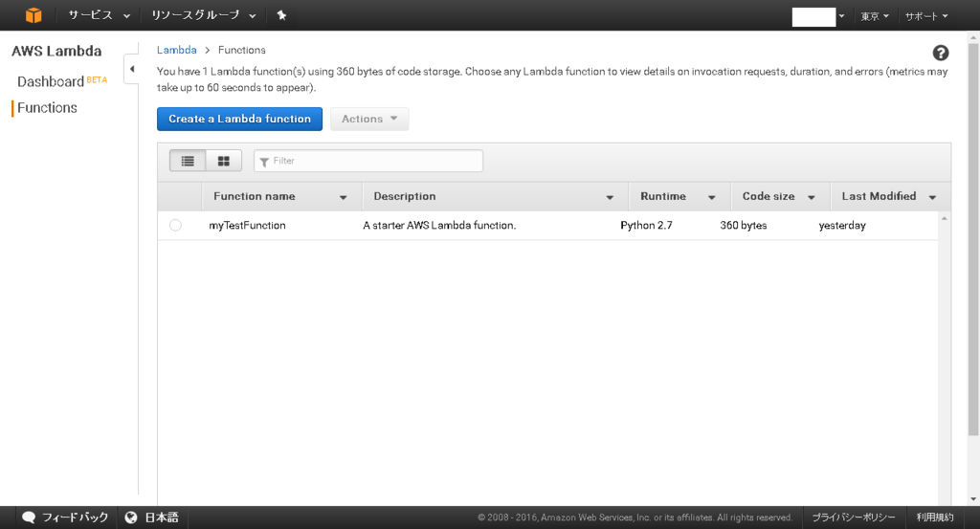
Task: Sort by Function name column arrow
Action: [344, 197]
